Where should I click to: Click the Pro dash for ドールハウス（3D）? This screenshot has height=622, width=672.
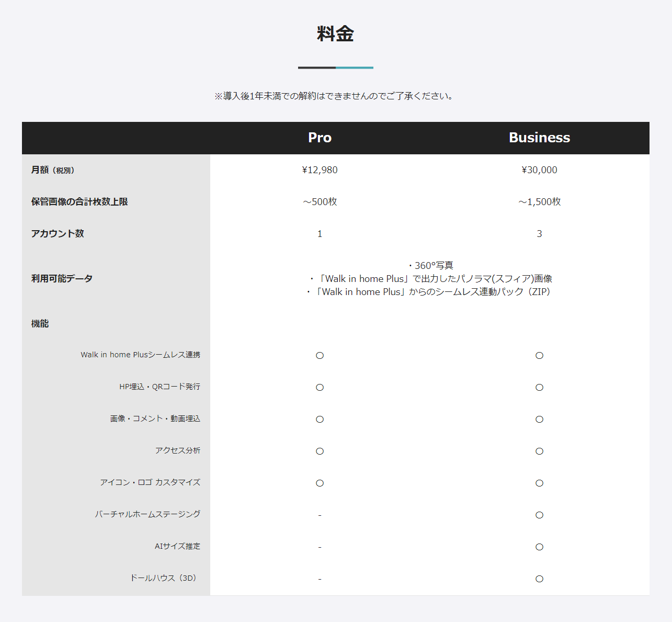[320, 579]
